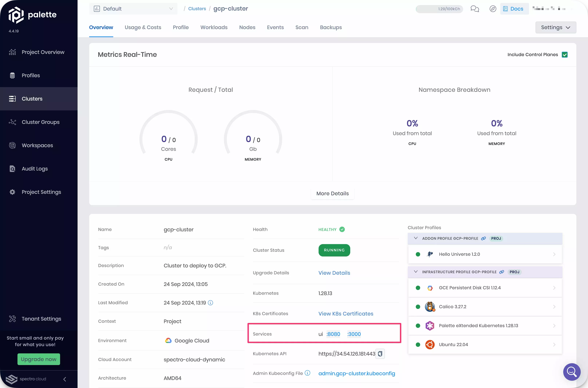Image resolution: width=588 pixels, height=388 pixels.
Task: Open Settings dropdown menu
Action: (x=556, y=27)
